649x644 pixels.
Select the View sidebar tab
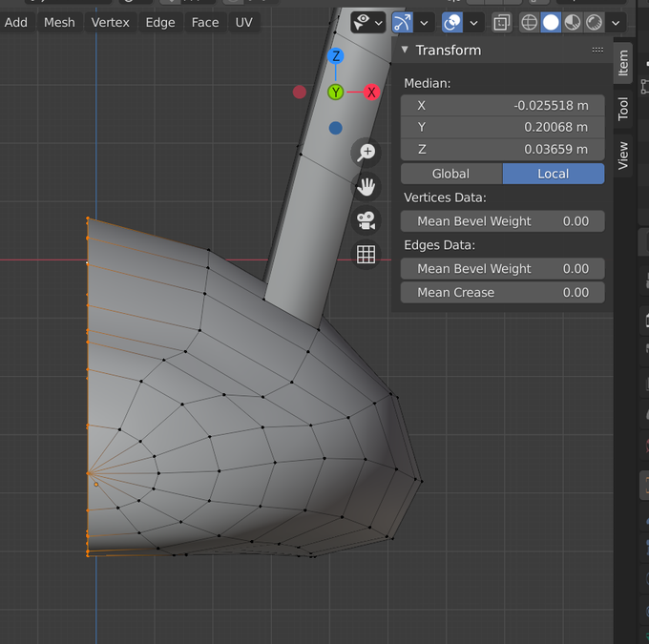(623, 156)
